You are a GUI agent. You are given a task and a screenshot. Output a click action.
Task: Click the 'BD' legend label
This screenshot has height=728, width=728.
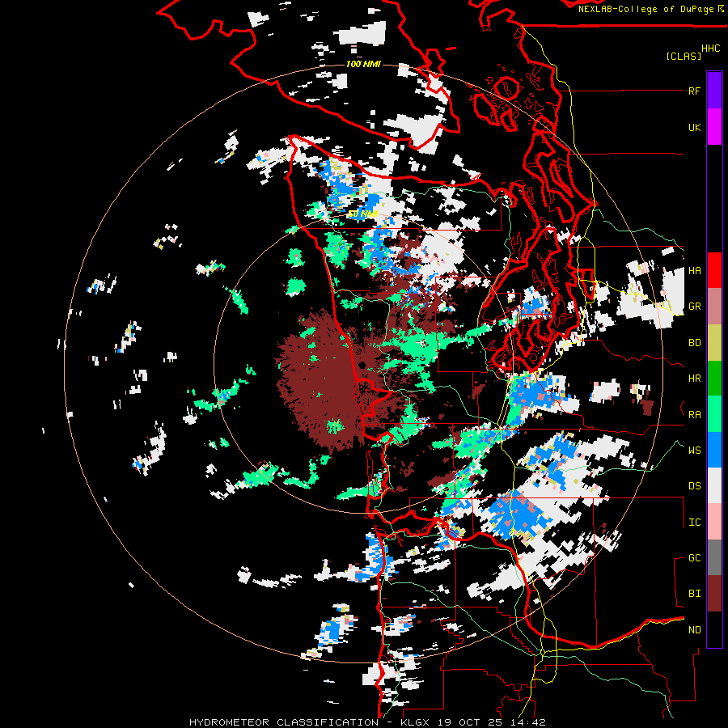(694, 343)
